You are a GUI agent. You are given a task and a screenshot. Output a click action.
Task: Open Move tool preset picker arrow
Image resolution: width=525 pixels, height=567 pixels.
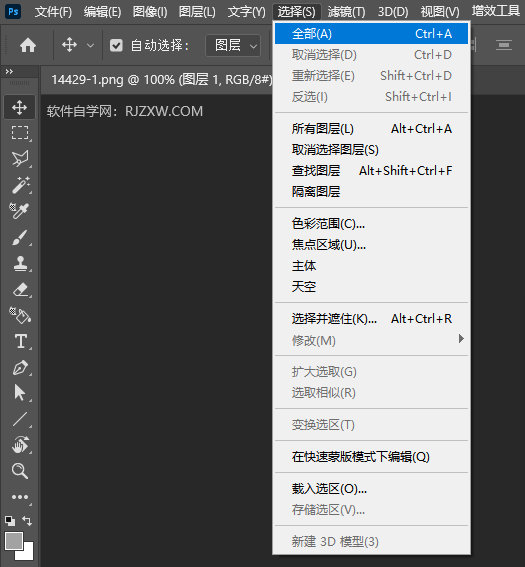click(90, 46)
